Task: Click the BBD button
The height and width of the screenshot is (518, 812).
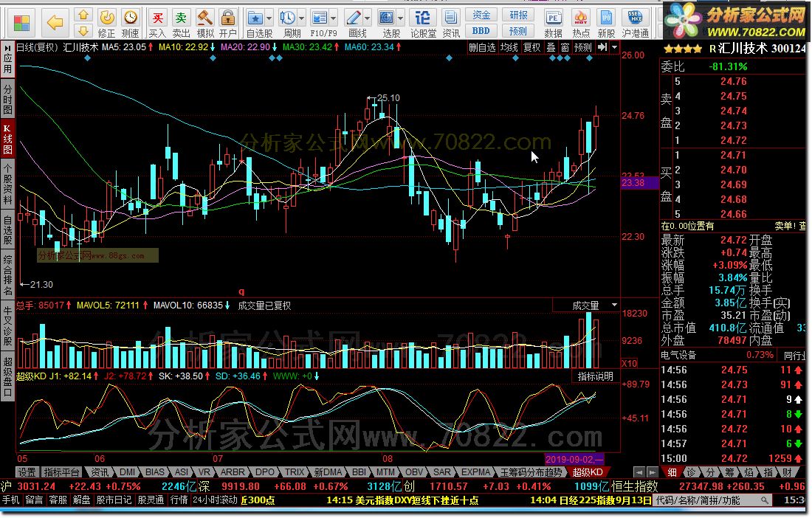Action: (481, 30)
